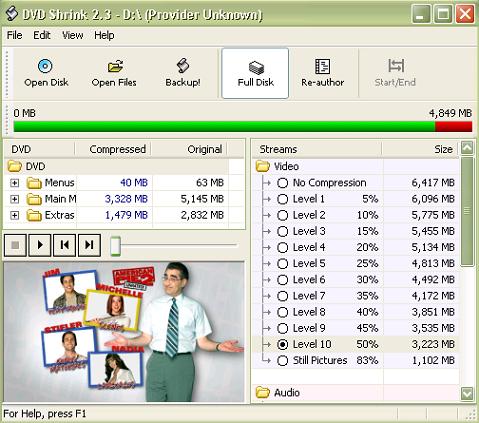Switch to Full Disk mode
The height and width of the screenshot is (423, 479).
(255, 73)
